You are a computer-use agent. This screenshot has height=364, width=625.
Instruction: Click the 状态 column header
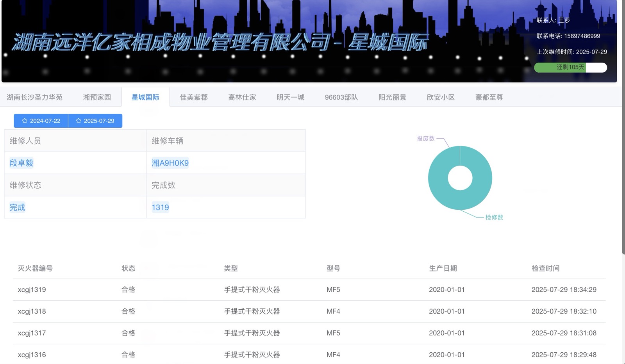point(128,268)
